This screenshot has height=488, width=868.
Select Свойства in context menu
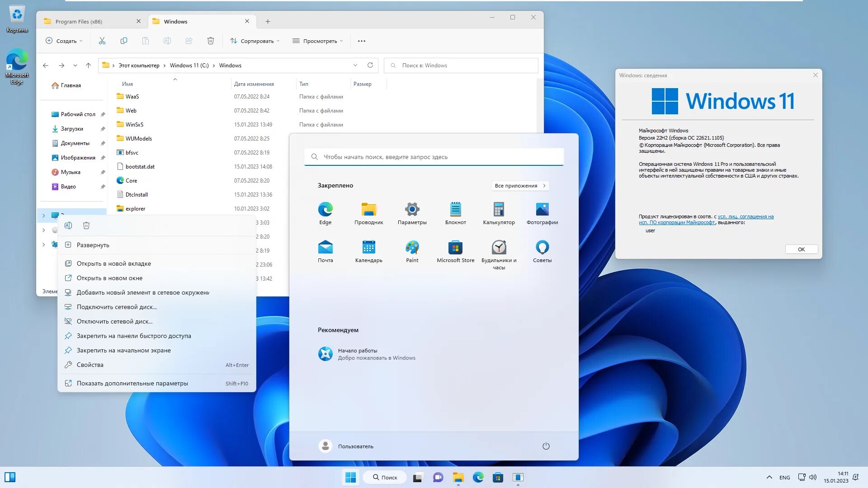pos(90,365)
